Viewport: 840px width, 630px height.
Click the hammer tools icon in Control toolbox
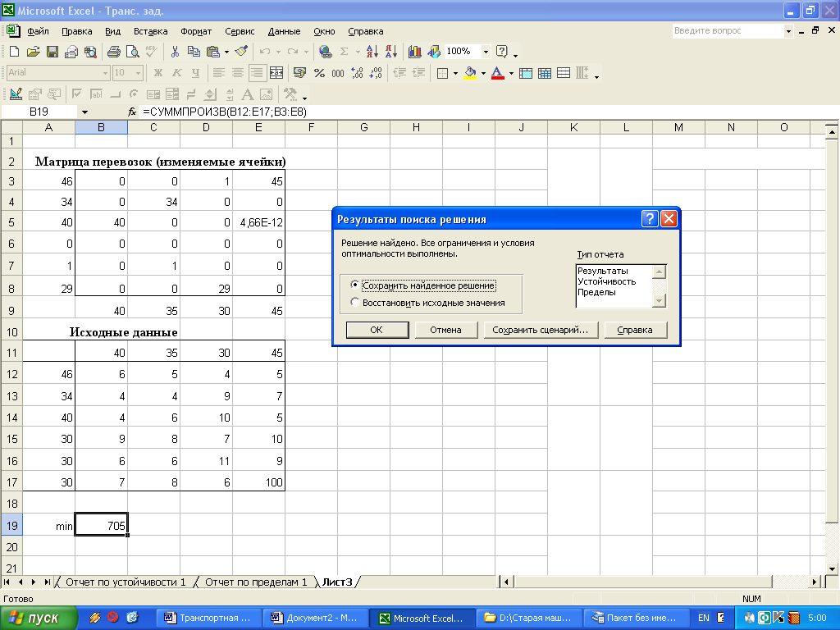click(290, 95)
